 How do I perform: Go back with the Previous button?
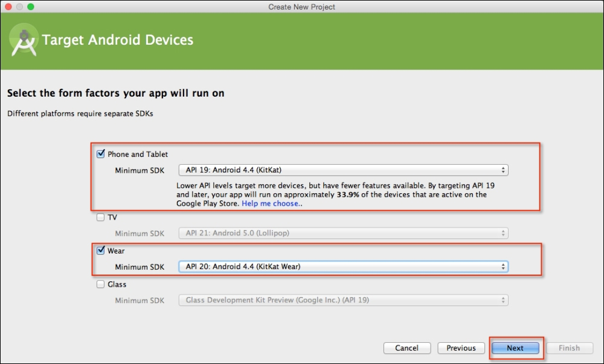click(461, 348)
